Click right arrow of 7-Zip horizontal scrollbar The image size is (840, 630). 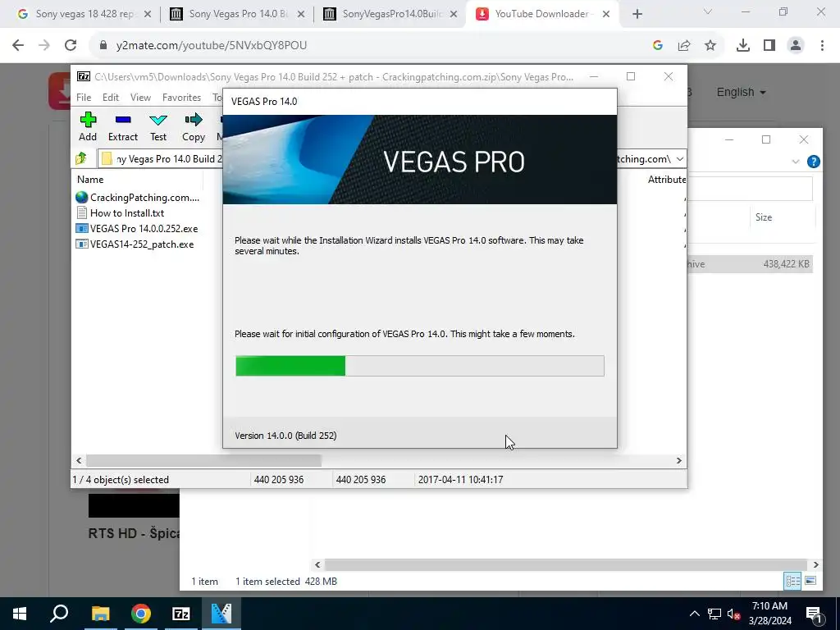point(678,461)
